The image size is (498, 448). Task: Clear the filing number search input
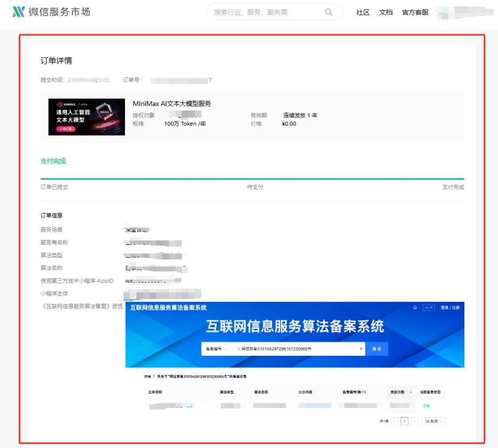(x=361, y=349)
